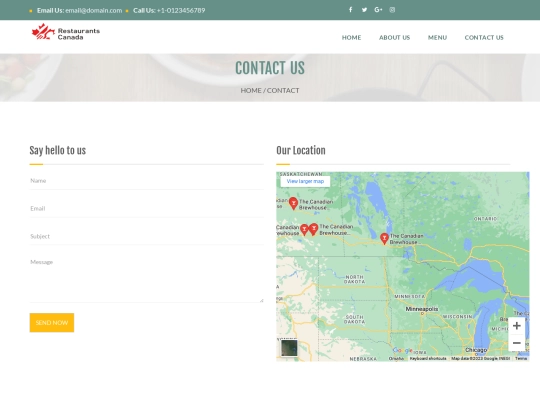Image resolution: width=540 pixels, height=405 pixels.
Task: Open the Twitter social icon
Action: pos(364,10)
